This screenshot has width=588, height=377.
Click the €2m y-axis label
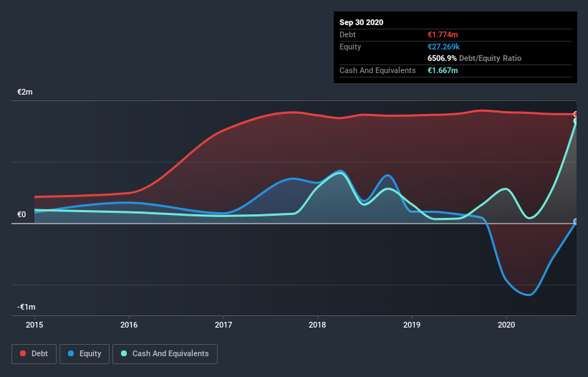tap(25, 92)
